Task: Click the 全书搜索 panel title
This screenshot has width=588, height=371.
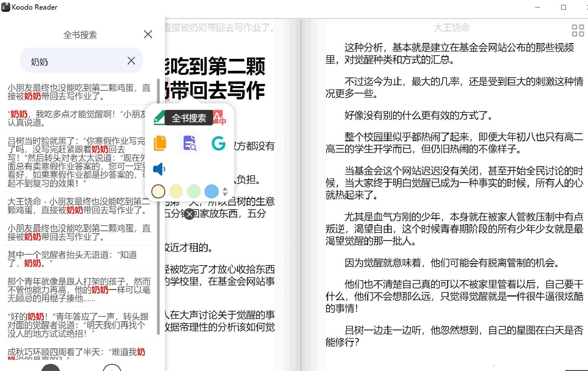Action: pyautogui.click(x=80, y=35)
